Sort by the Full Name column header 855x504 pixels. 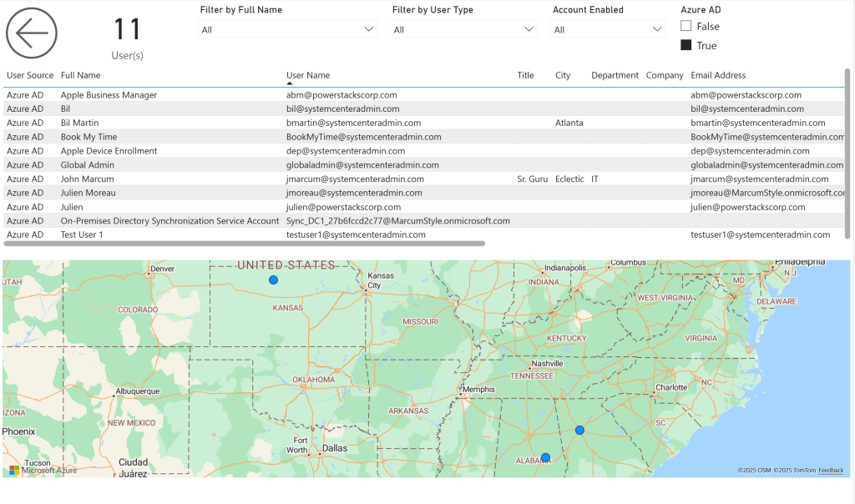pos(80,75)
